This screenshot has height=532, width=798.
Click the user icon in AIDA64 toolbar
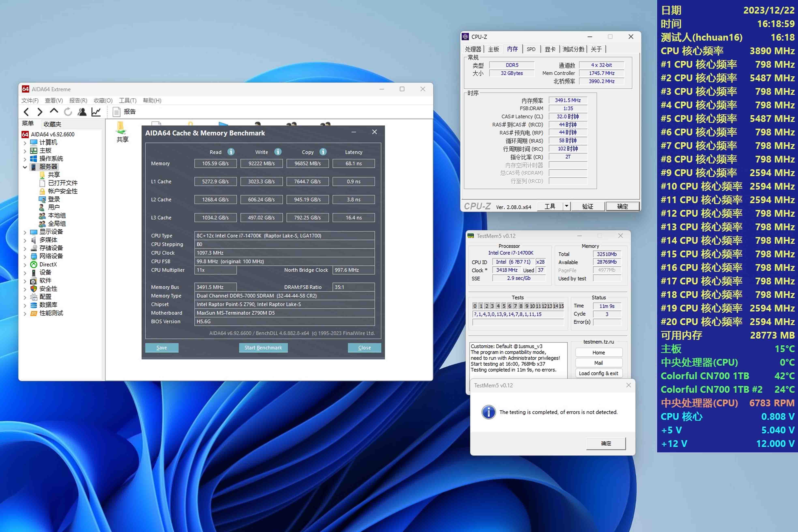click(x=82, y=112)
